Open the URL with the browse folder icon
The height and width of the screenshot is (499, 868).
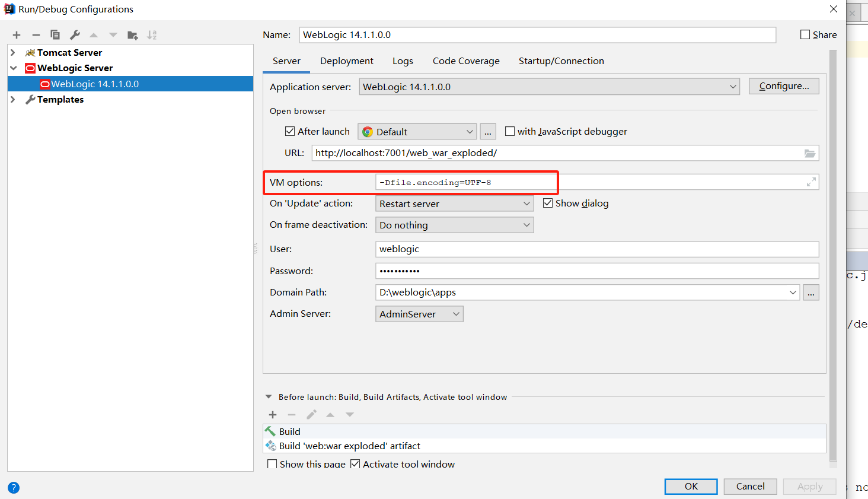(x=810, y=152)
